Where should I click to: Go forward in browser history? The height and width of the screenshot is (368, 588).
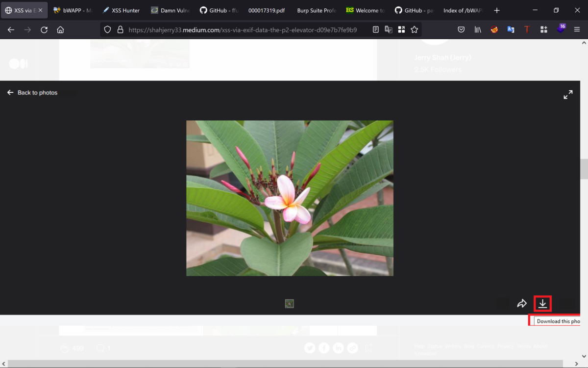click(27, 30)
